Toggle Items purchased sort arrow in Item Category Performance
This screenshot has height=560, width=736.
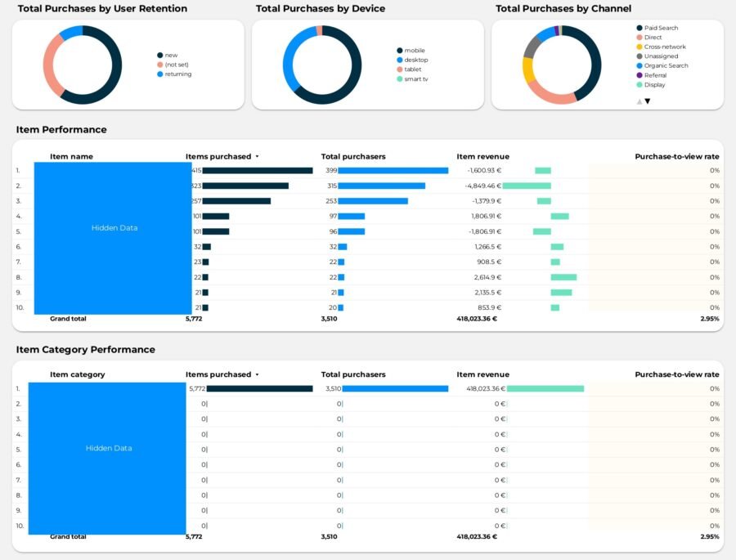pos(257,374)
